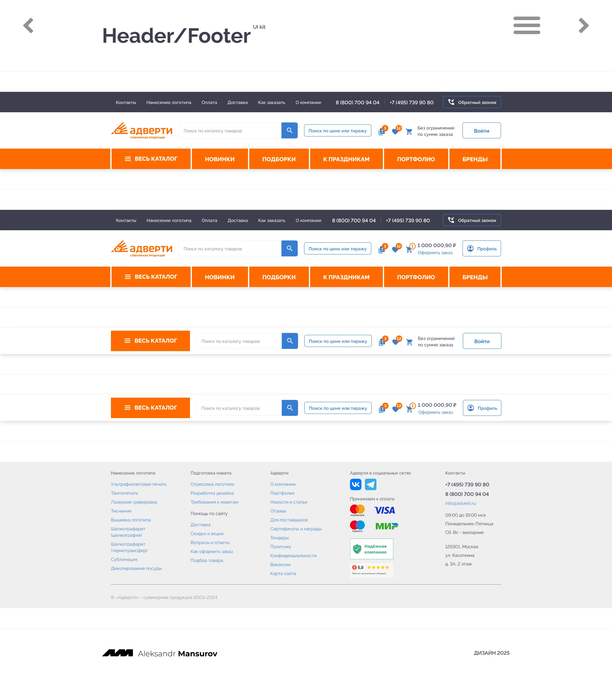612x700 pixels.
Task: Open the Telegram icon in footer
Action: 370,484
